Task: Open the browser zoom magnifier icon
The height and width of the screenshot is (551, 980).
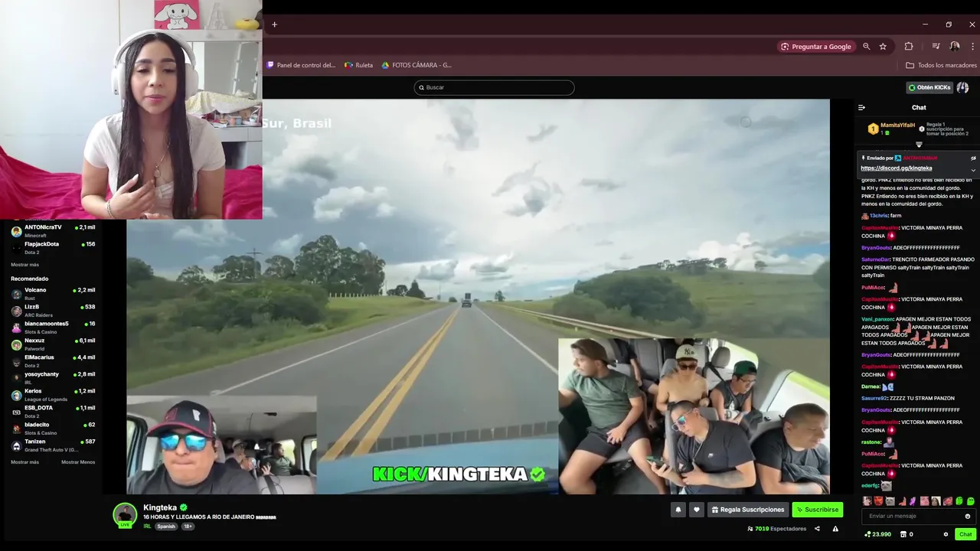Action: click(x=867, y=47)
